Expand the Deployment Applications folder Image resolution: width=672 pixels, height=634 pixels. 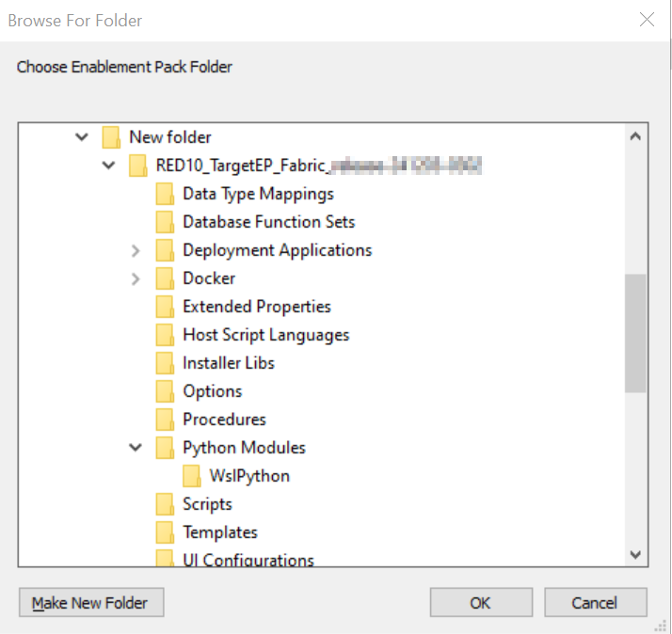136,250
